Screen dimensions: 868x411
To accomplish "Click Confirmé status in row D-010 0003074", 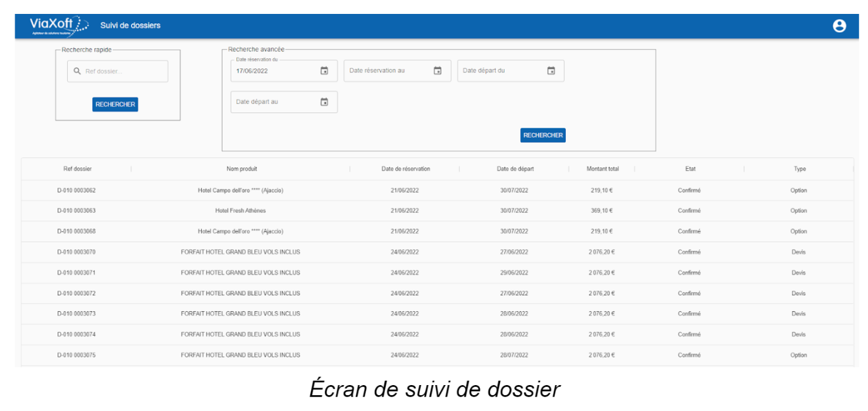I will click(689, 334).
